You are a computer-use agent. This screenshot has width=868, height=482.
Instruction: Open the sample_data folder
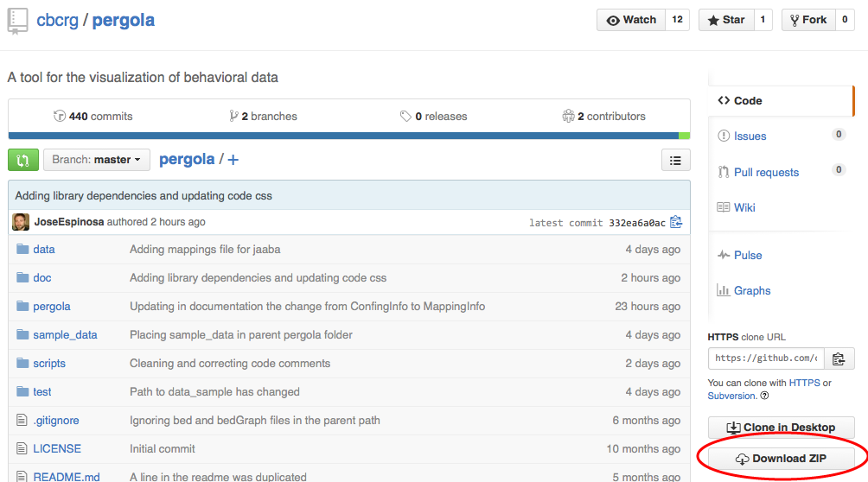(65, 334)
